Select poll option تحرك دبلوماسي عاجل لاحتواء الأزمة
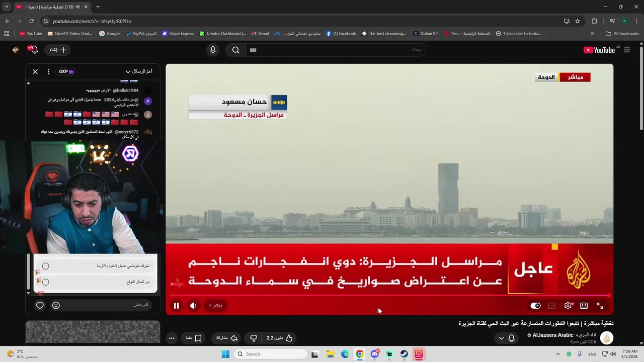 tap(96, 266)
